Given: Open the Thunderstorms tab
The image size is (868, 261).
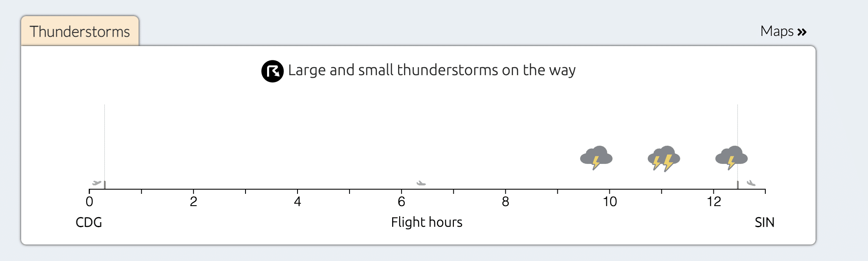Looking at the screenshot, I should click(80, 32).
